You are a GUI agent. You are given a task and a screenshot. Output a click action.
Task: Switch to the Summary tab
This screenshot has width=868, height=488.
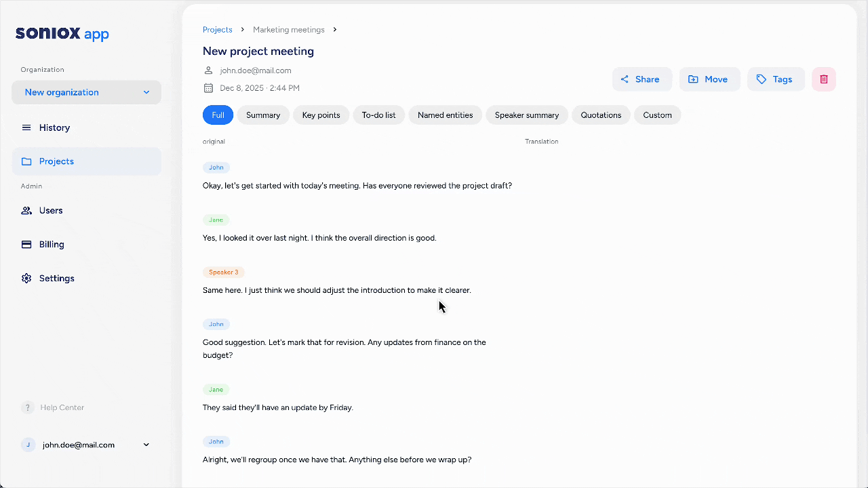tap(263, 115)
